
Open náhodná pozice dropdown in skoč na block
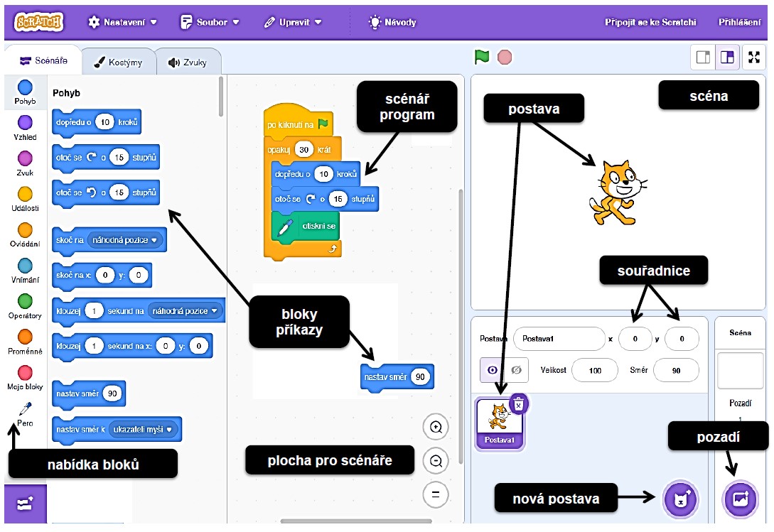tap(127, 240)
